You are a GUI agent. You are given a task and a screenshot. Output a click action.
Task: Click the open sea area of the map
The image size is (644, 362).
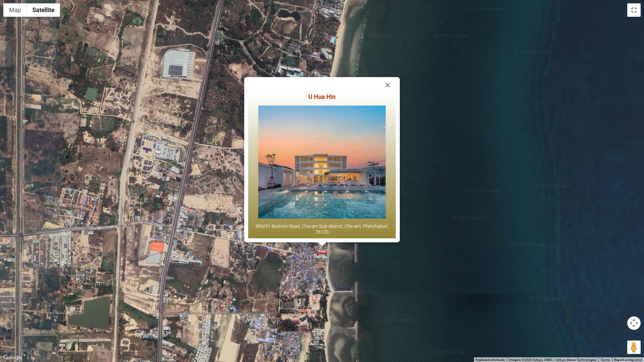click(503, 134)
